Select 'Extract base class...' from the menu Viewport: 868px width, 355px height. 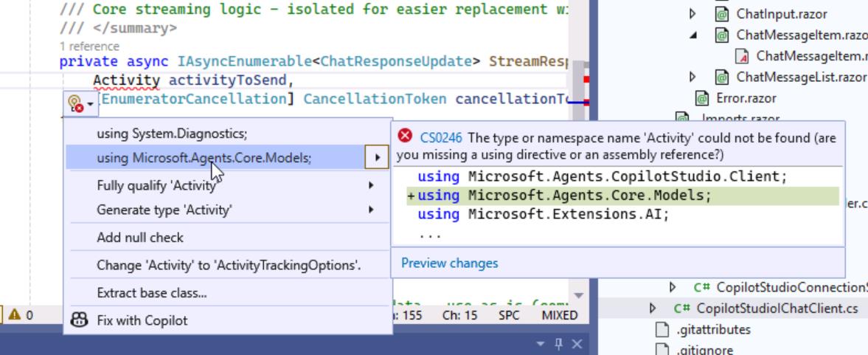(x=152, y=293)
